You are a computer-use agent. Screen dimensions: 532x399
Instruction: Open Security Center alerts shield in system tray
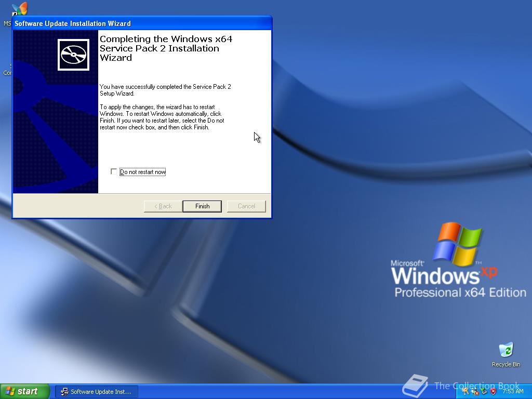(494, 391)
